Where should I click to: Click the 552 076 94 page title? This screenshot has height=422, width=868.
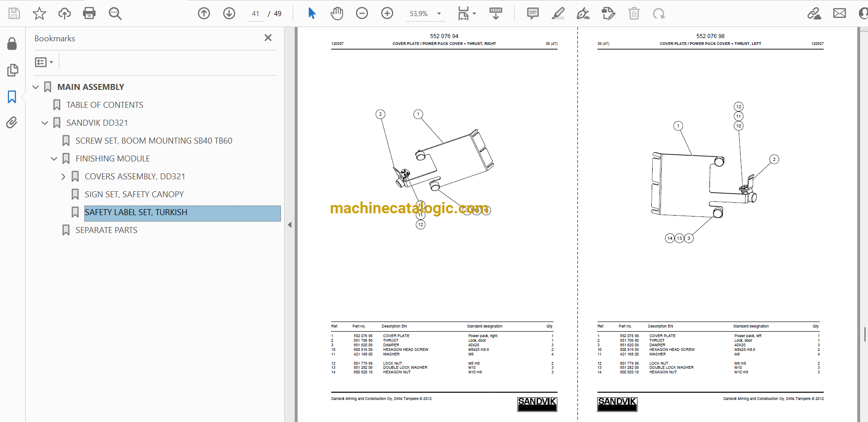(444, 36)
